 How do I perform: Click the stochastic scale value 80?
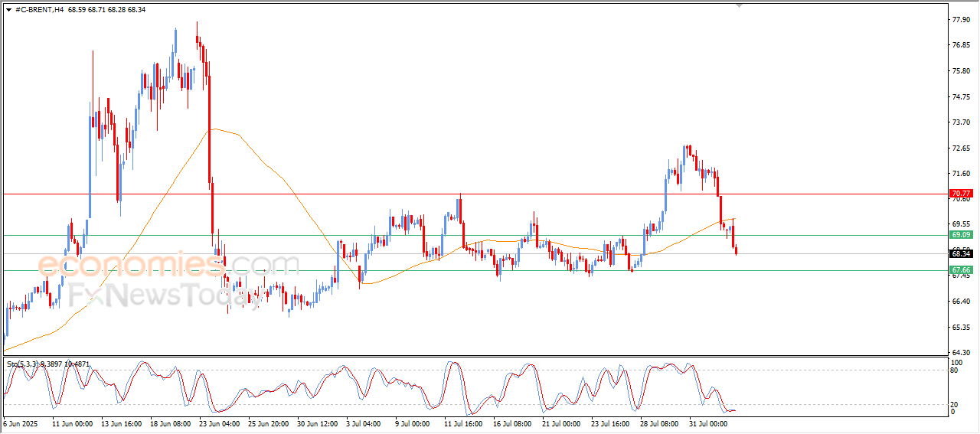(954, 370)
